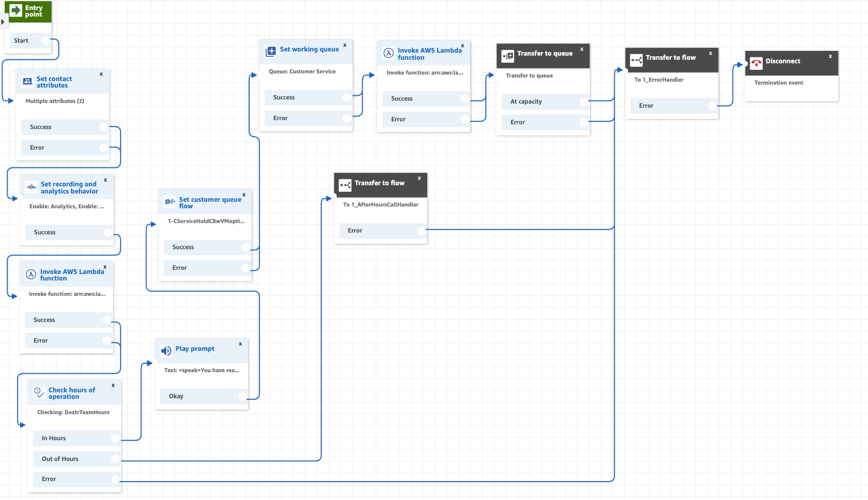
Task: Open the Set contact attributes title link
Action: tap(54, 82)
